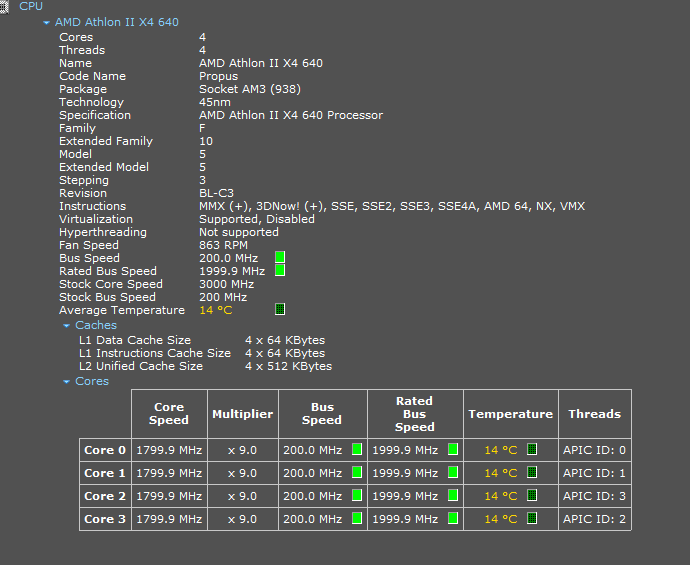Click the APIC ID: 3 cell
The height and width of the screenshot is (565, 690).
[x=595, y=496]
